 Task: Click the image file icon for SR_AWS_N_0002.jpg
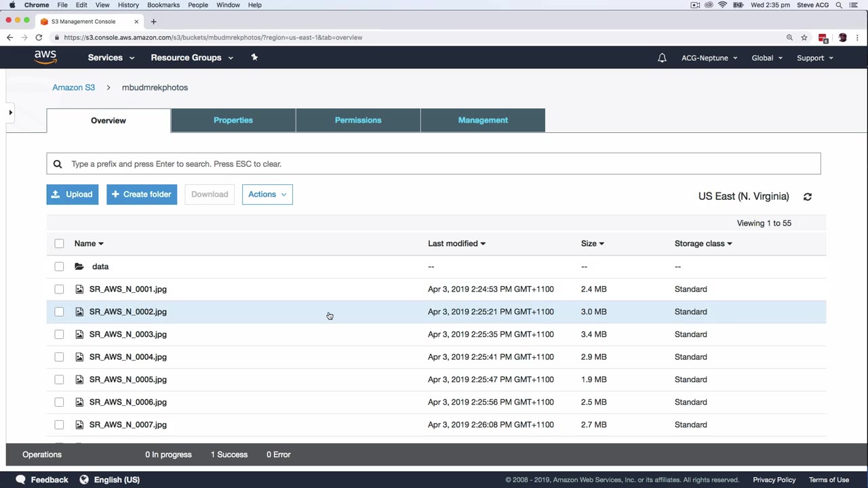(79, 312)
